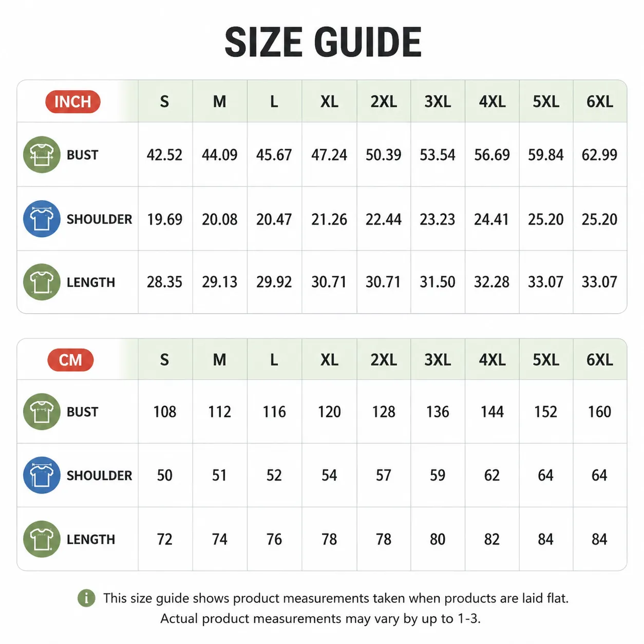
Task: Click the 6XL header in inch table
Action: (x=600, y=102)
